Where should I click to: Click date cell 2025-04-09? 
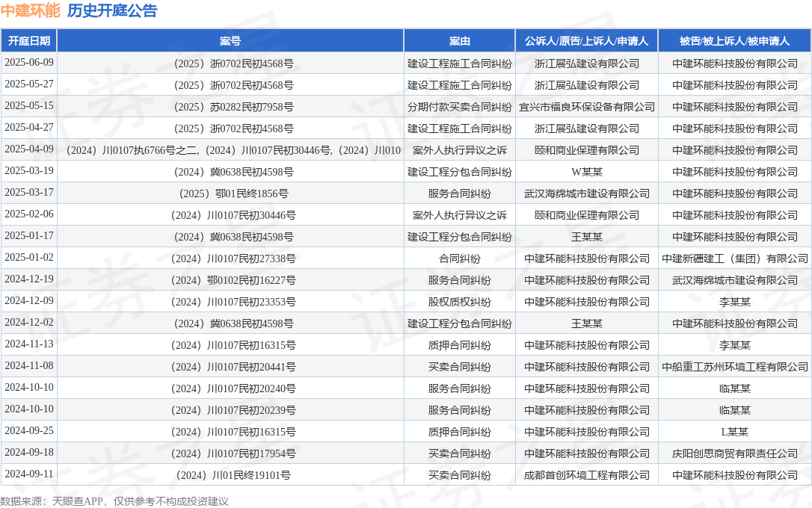(29, 149)
